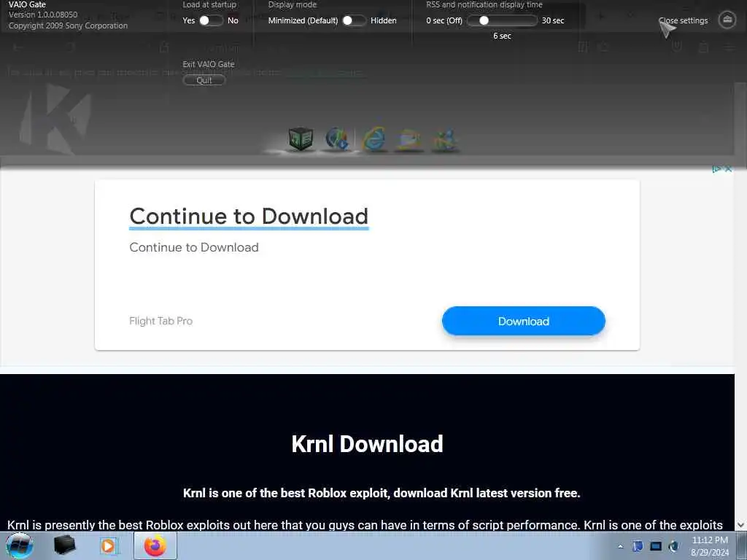Click the Flight Tab Pro advertiser label
This screenshot has width=747, height=560.
click(161, 321)
